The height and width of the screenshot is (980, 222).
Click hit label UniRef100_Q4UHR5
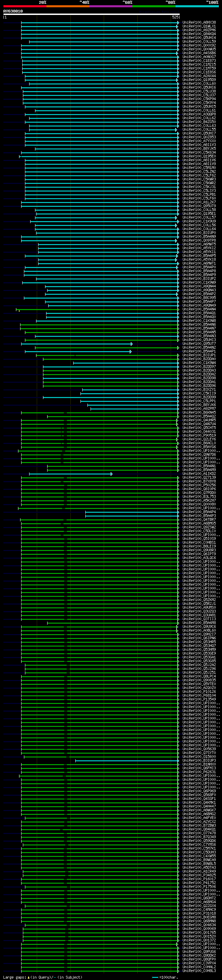(199, 420)
